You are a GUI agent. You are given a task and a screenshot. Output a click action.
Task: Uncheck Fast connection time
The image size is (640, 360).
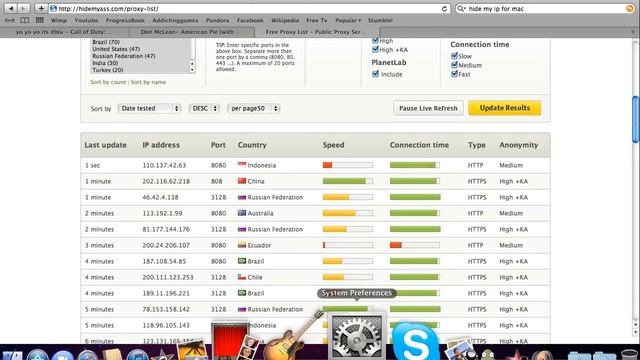pos(454,74)
